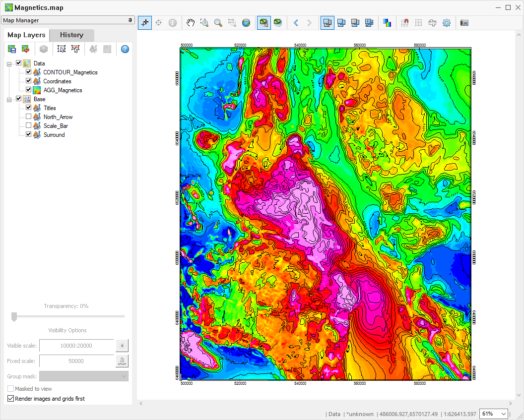Select the AGG_Magnetics layer
This screenshot has height=420, width=524.
(x=63, y=90)
